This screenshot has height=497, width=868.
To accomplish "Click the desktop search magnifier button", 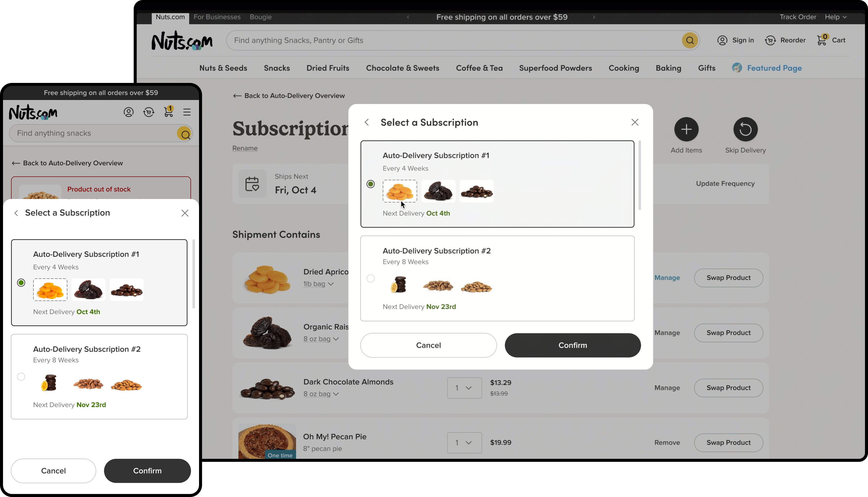I will click(x=690, y=40).
